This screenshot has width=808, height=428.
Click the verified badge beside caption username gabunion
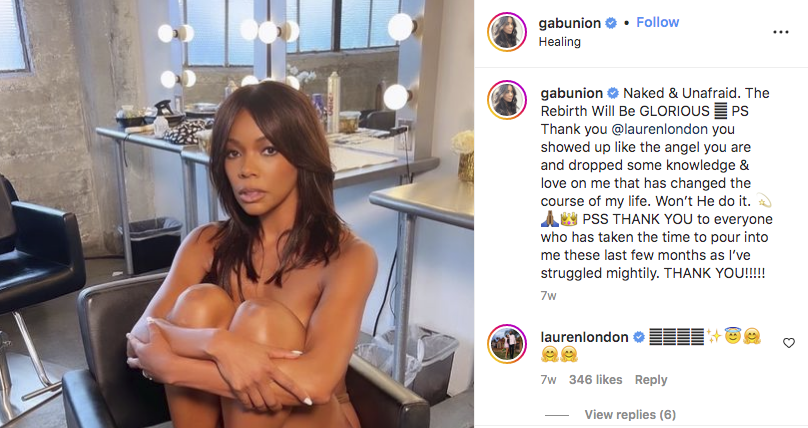tap(613, 93)
